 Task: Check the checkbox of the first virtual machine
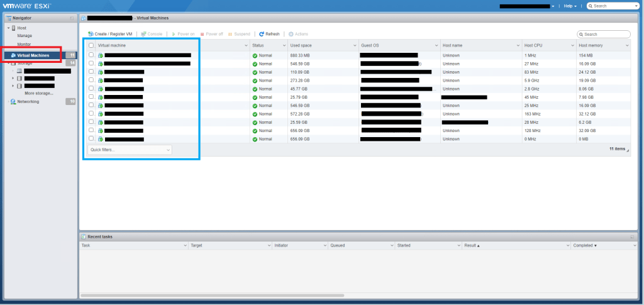[x=91, y=55]
